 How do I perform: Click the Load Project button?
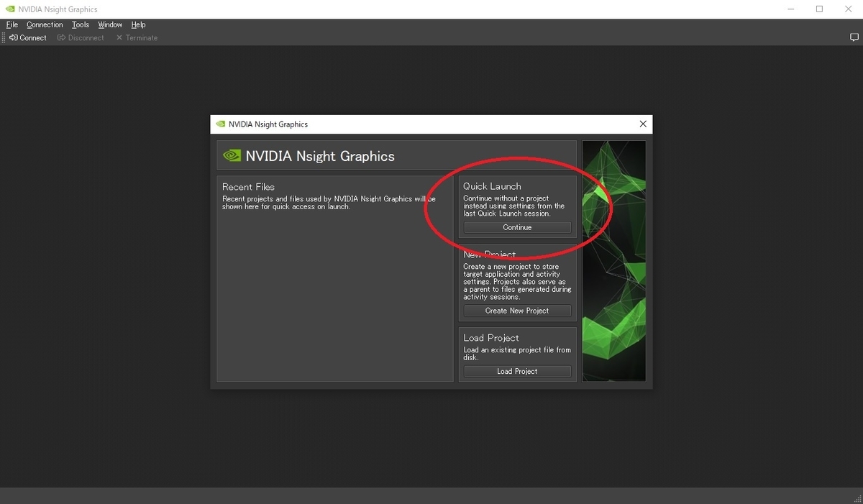[x=517, y=371]
